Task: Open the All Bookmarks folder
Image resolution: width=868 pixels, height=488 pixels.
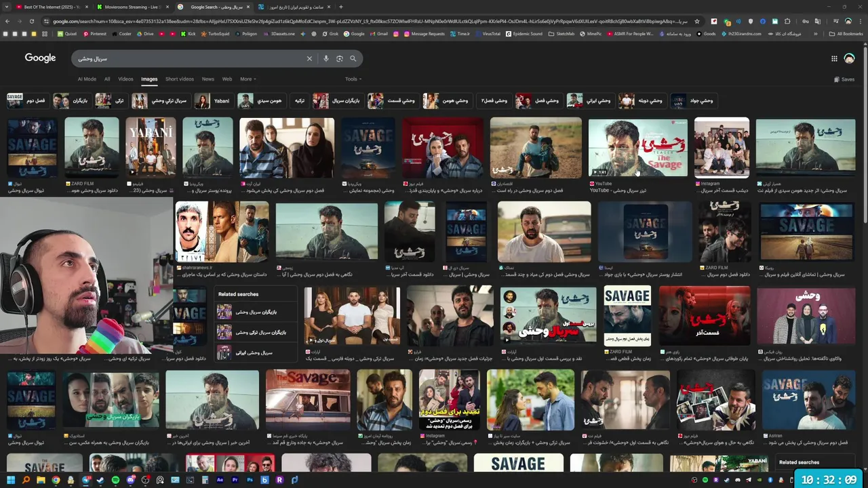Action: tap(846, 33)
